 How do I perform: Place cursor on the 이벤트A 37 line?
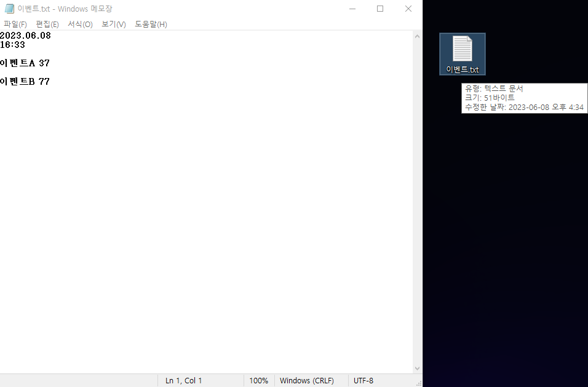tap(25, 63)
